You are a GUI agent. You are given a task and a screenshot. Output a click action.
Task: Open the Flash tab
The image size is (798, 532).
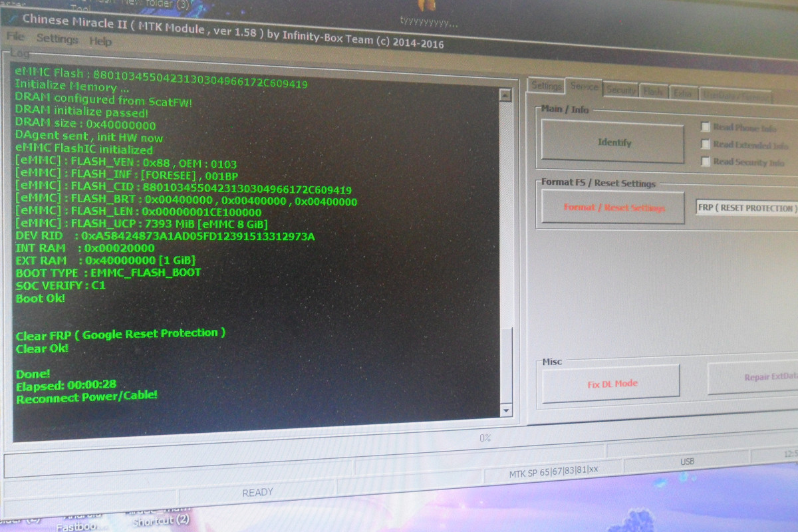(653, 92)
